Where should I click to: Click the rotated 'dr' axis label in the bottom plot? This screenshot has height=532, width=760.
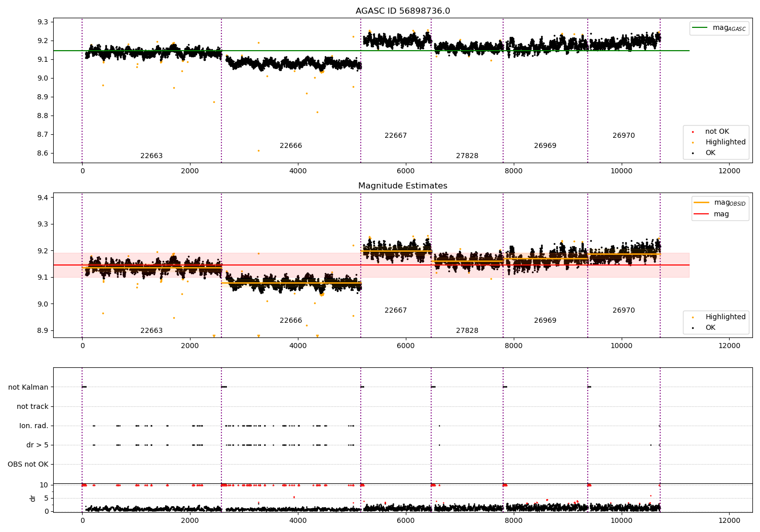[x=32, y=498]
